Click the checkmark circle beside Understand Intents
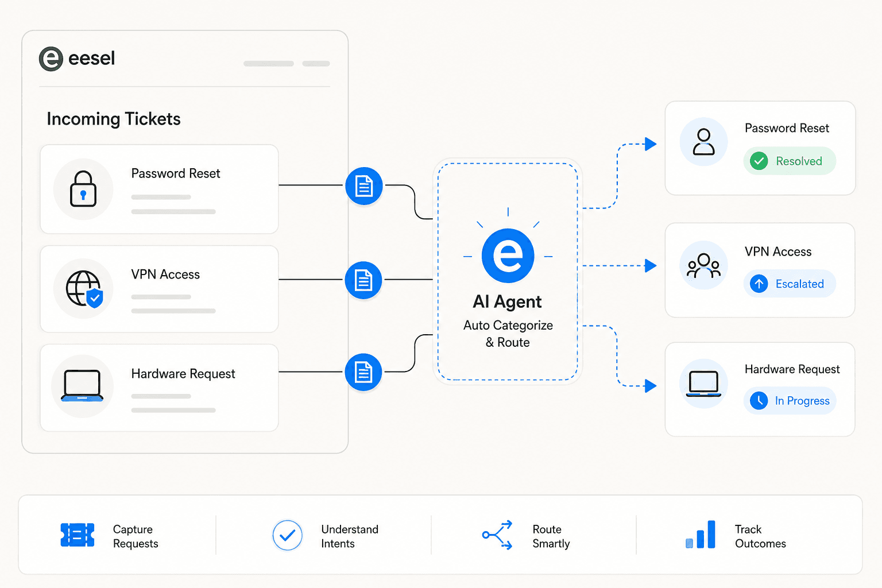This screenshot has height=588, width=882. (x=288, y=536)
